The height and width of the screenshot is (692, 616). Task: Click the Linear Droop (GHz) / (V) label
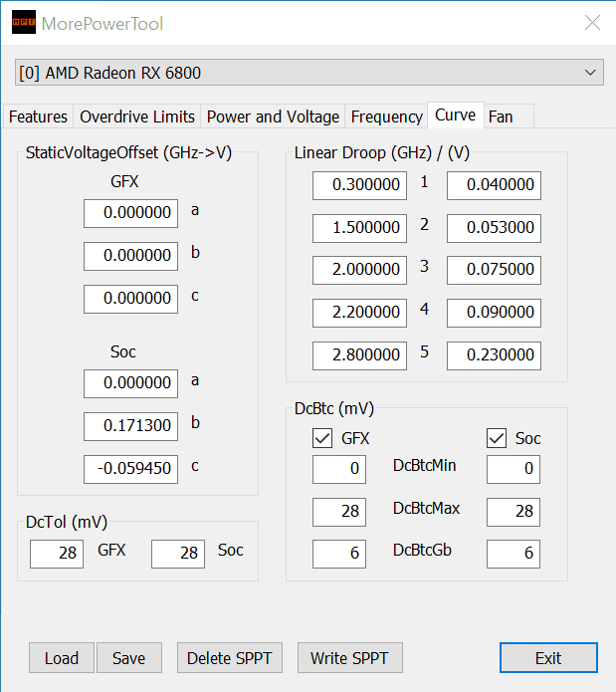click(382, 153)
